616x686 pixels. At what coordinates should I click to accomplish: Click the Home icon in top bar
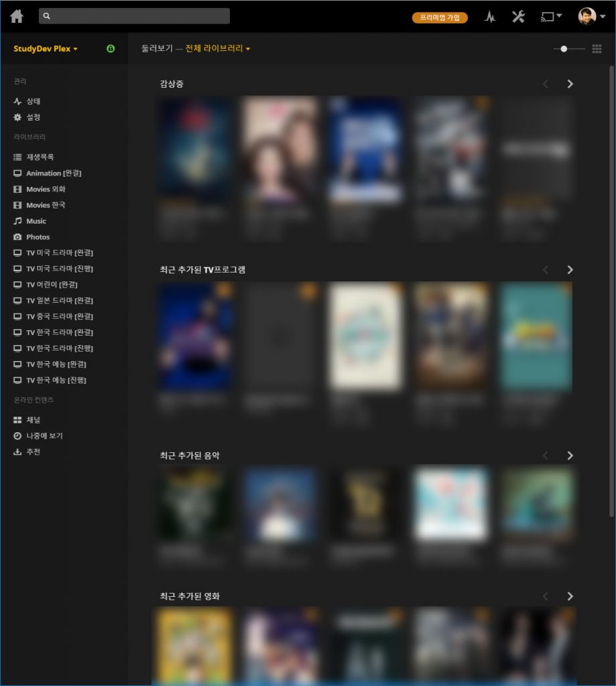point(17,17)
